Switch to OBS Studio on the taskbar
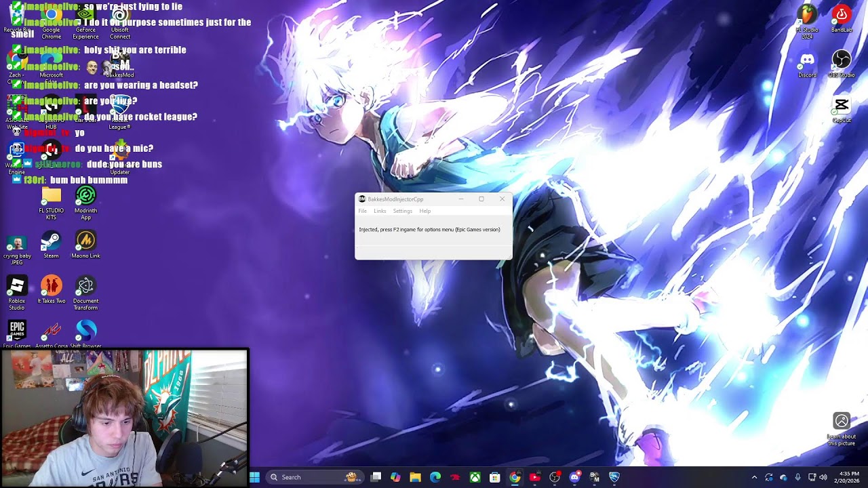Viewport: 868px width, 488px height. click(555, 477)
